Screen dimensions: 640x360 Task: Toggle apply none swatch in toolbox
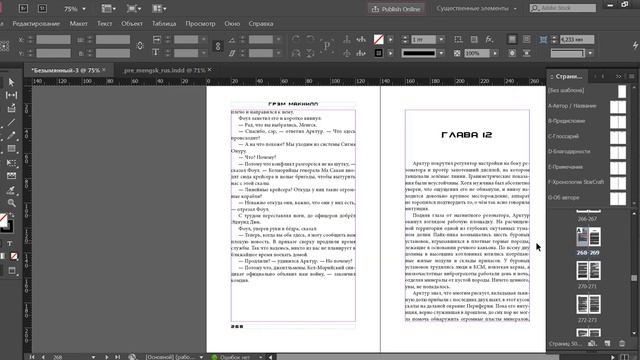pos(14,256)
